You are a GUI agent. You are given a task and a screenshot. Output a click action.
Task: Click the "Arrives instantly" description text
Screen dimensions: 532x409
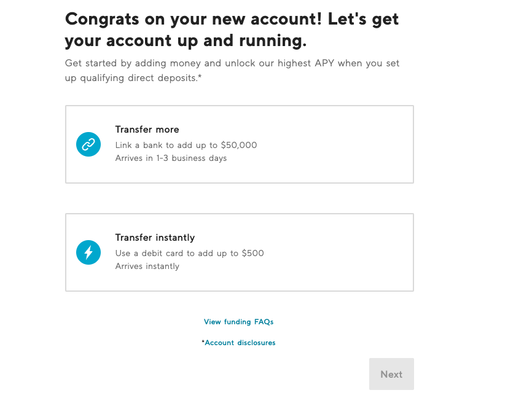[x=147, y=267]
